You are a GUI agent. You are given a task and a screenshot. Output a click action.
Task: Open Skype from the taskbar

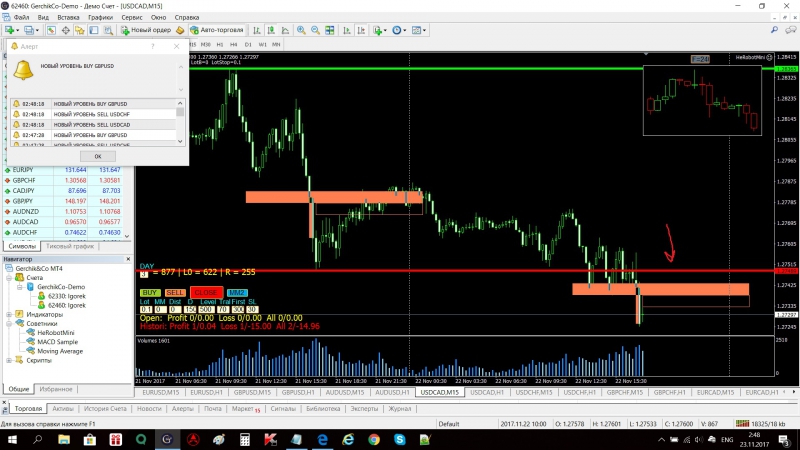399,439
